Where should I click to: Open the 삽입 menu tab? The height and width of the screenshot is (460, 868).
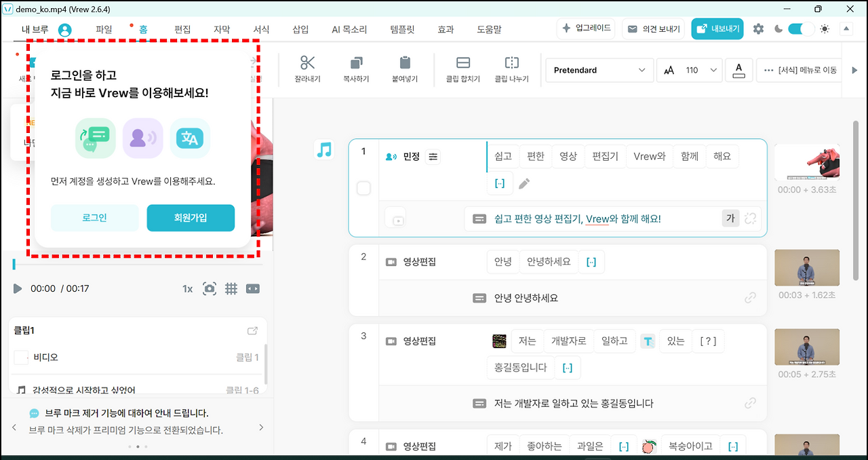(300, 29)
